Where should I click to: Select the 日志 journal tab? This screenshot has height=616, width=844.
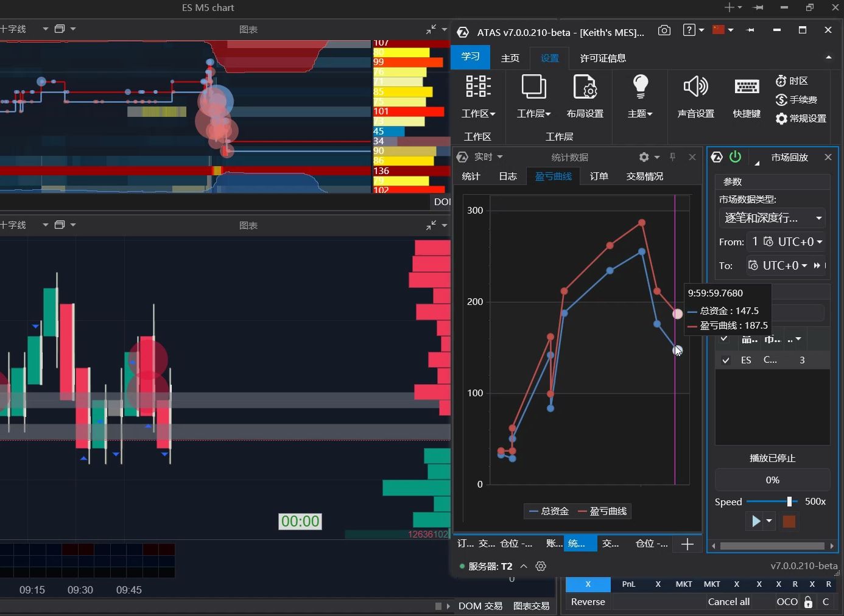(x=508, y=176)
